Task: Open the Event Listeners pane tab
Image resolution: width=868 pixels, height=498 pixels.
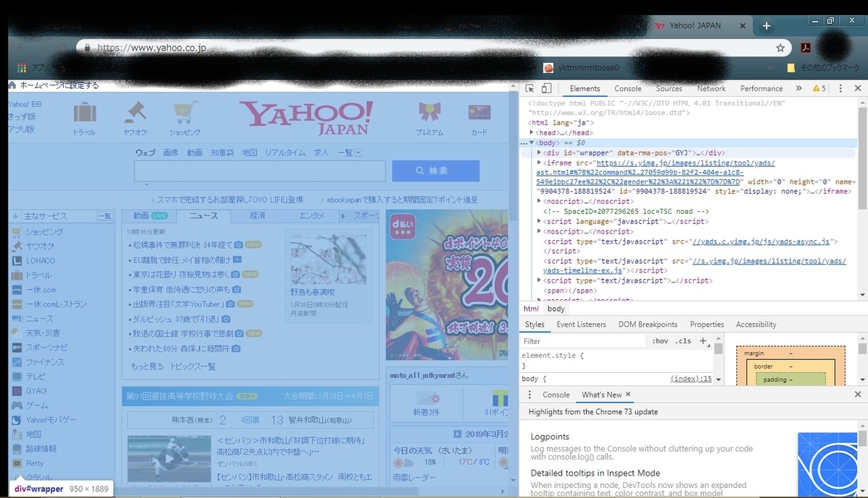Action: 581,325
